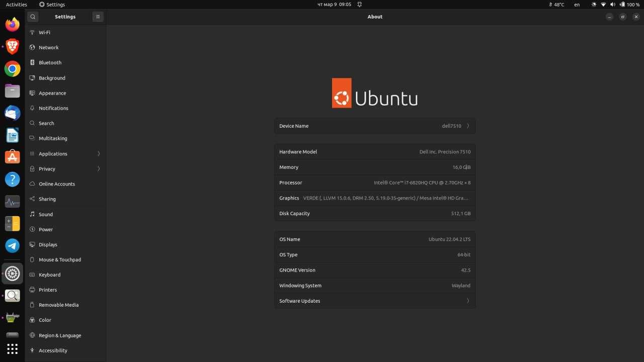Open Displays settings

pos(65,244)
